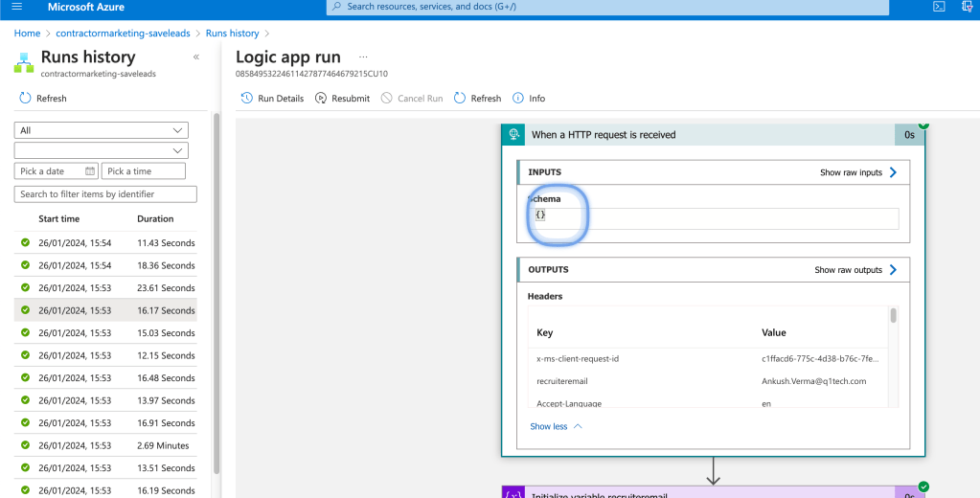
Task: Click the search magnifier icon in the top bar
Action: (336, 7)
